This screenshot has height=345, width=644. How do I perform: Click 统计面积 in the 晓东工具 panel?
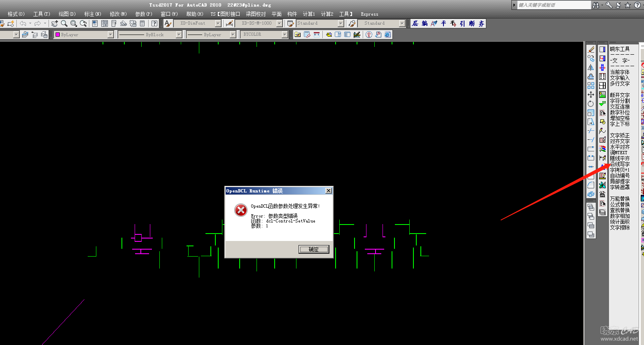click(x=620, y=222)
